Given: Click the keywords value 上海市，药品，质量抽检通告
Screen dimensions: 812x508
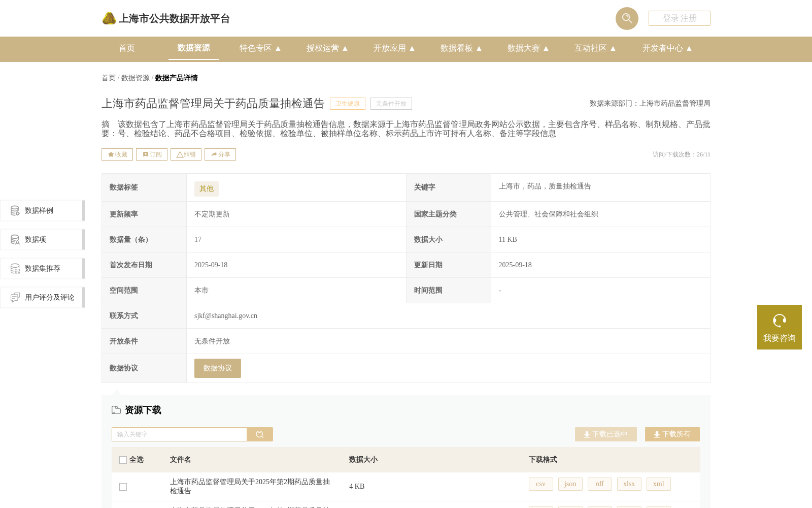Looking at the screenshot, I should [545, 186].
